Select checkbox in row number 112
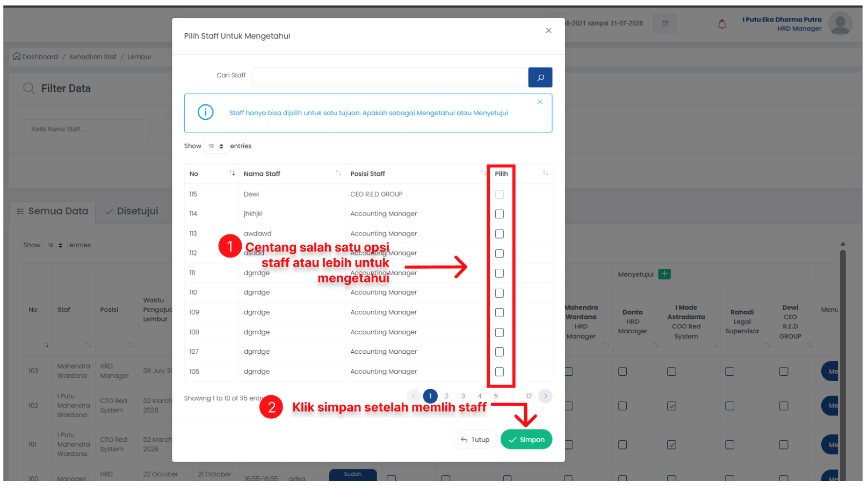Viewport: 868px width, 486px height. pyautogui.click(x=500, y=253)
